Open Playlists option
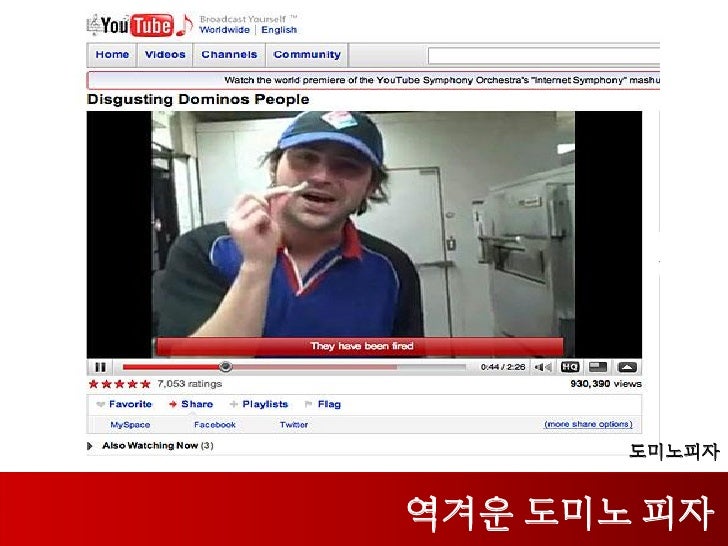The image size is (728, 546). 265,404
